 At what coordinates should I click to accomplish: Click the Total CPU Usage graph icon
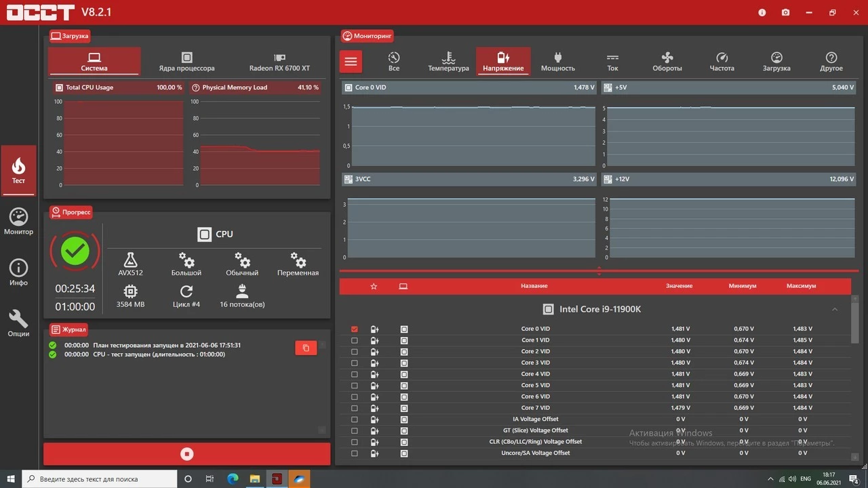(58, 87)
